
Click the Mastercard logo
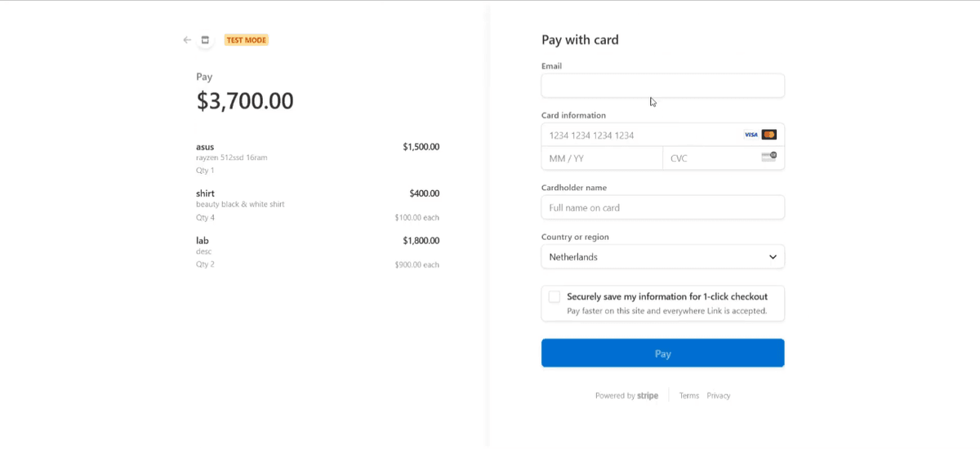click(x=768, y=135)
